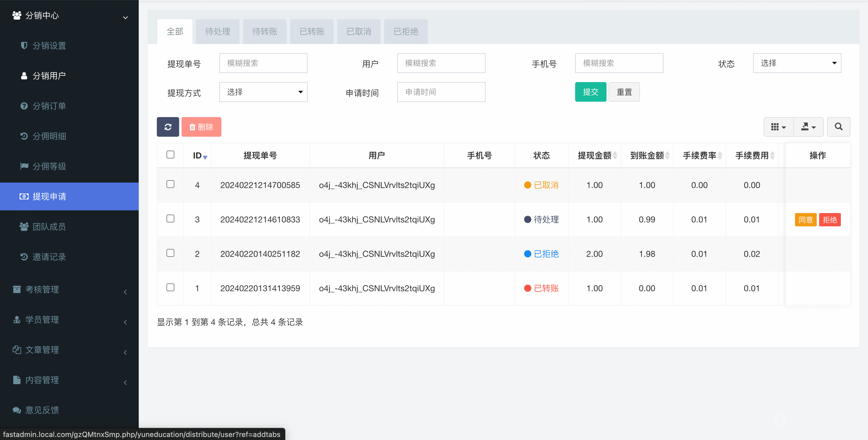Open the 状态 select dropdown

point(797,63)
